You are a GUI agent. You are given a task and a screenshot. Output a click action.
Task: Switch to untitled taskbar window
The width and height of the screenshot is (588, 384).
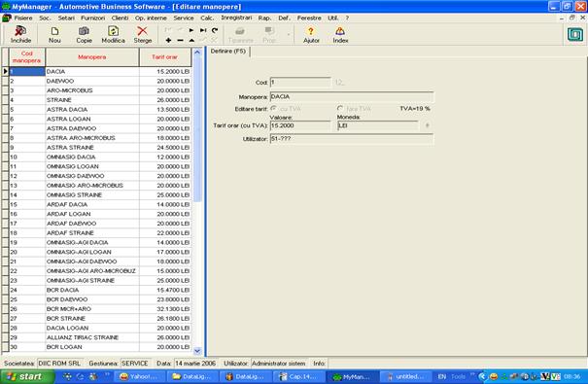[x=405, y=376]
